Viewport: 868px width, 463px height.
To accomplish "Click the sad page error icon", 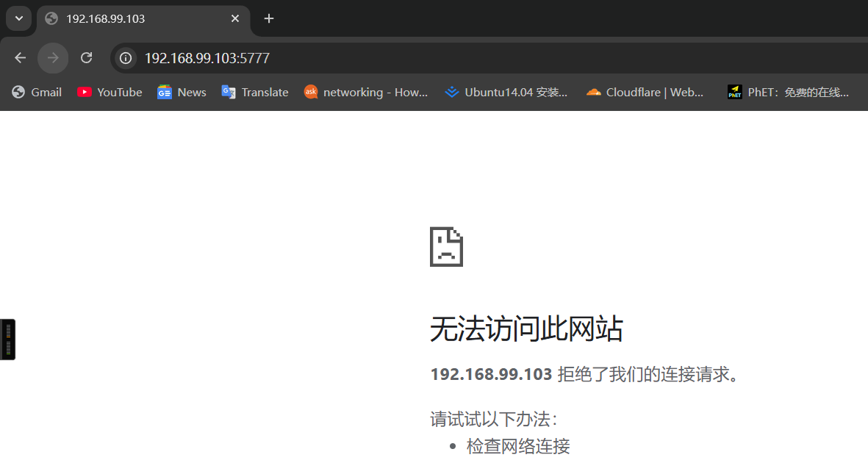I will [446, 247].
